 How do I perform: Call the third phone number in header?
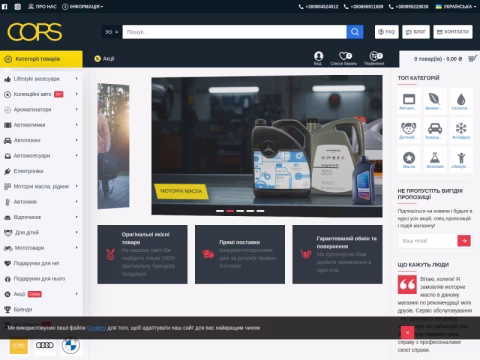(x=408, y=7)
